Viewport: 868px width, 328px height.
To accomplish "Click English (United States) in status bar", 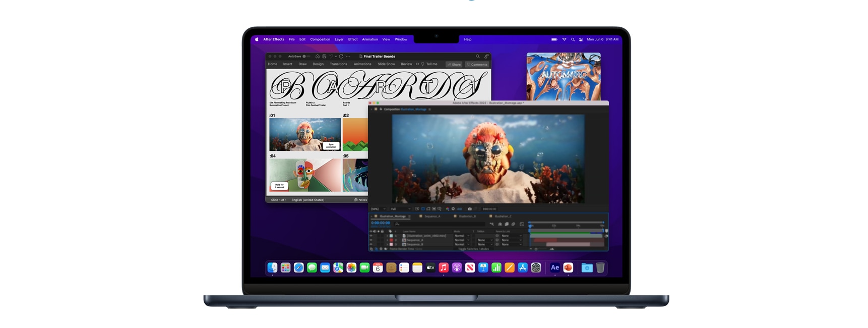I will (308, 200).
